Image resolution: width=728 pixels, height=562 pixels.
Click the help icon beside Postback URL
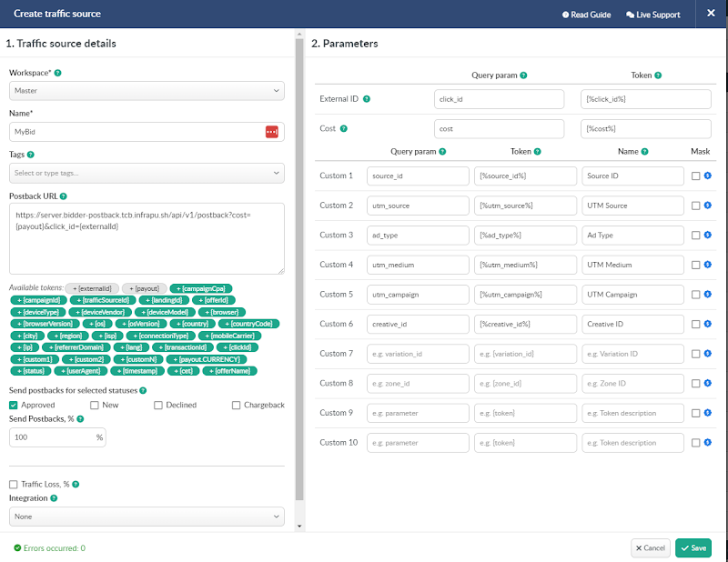tap(64, 196)
